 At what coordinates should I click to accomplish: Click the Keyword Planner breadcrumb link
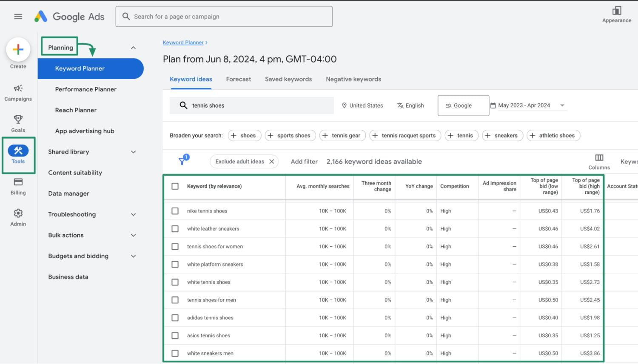183,43
